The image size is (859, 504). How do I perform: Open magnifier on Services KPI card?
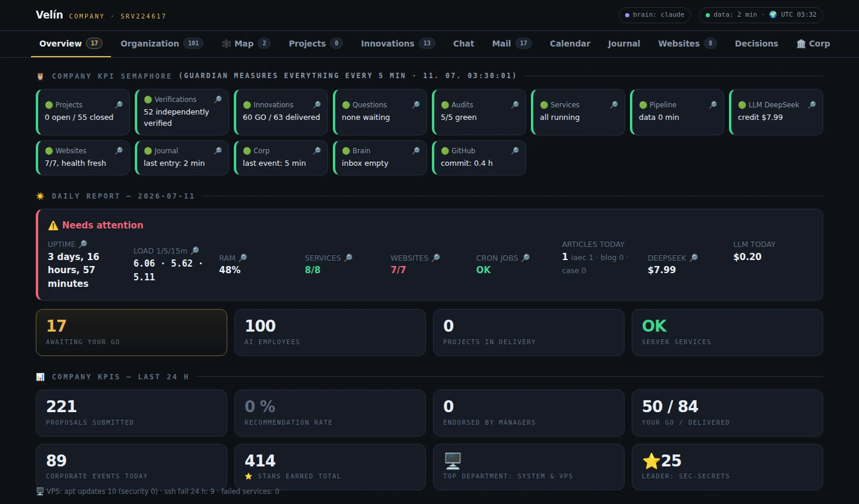pyautogui.click(x=614, y=104)
